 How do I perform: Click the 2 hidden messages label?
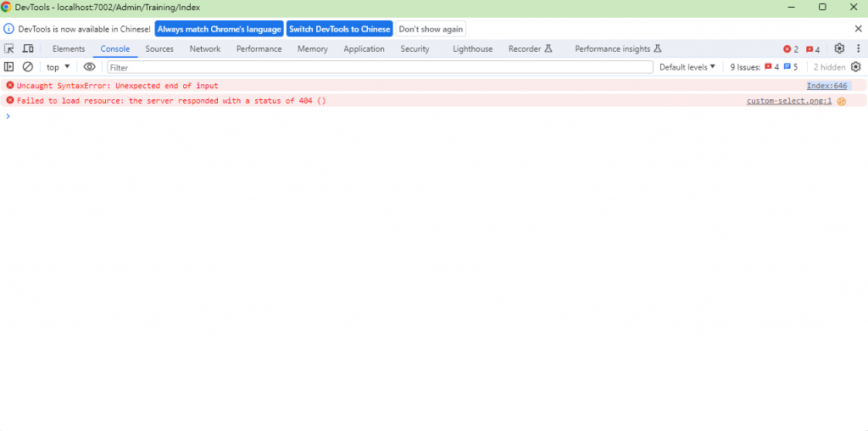[x=829, y=67]
